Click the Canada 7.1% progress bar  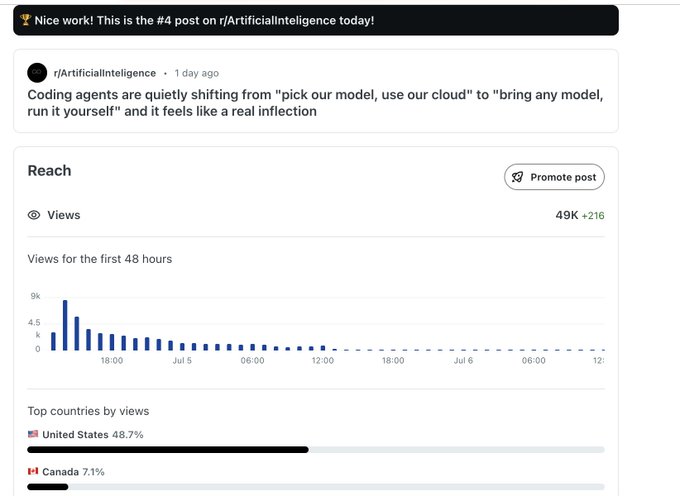316,487
